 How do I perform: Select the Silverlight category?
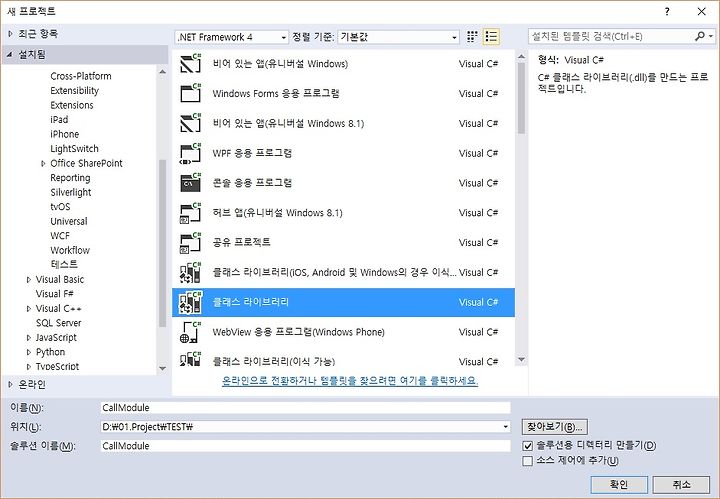(71, 192)
